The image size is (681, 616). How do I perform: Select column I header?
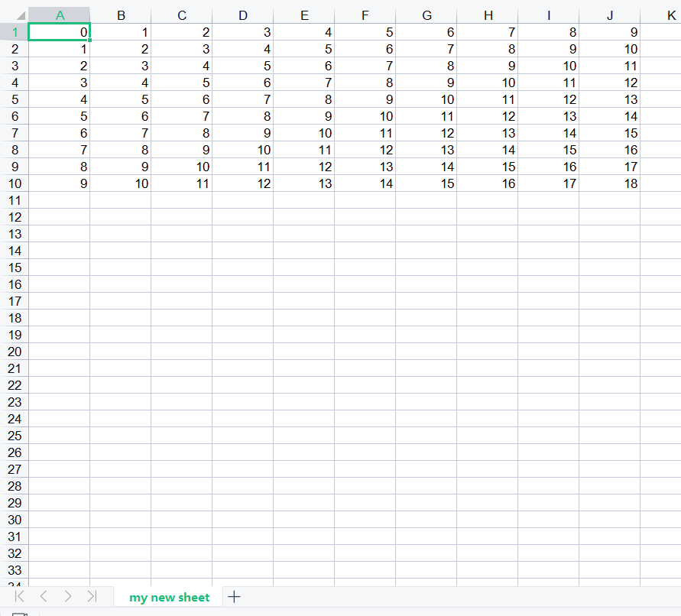tap(549, 15)
